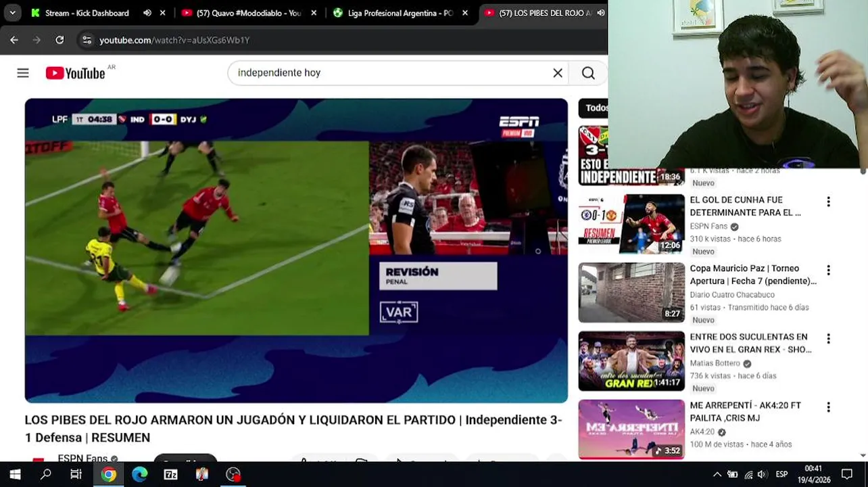
Task: Select the 'Todos' filter chip
Action: point(595,108)
